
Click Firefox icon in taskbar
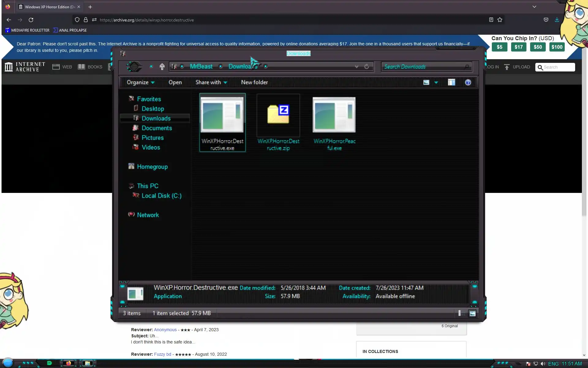click(69, 363)
